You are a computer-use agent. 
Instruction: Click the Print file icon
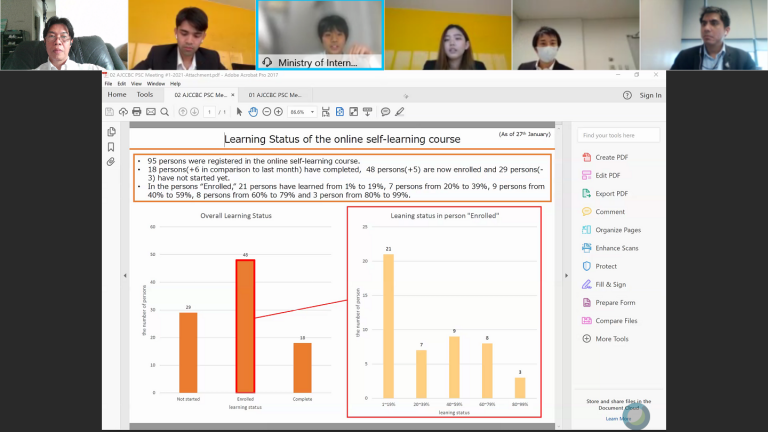136,112
